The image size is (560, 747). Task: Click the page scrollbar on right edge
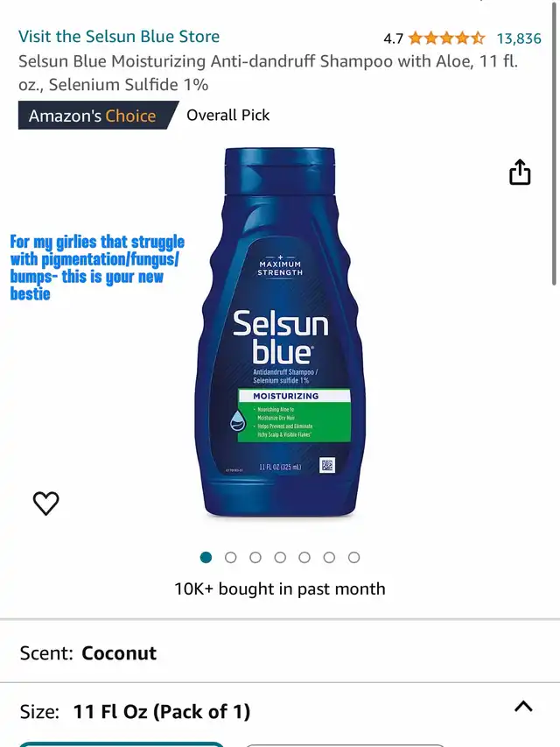(555, 143)
